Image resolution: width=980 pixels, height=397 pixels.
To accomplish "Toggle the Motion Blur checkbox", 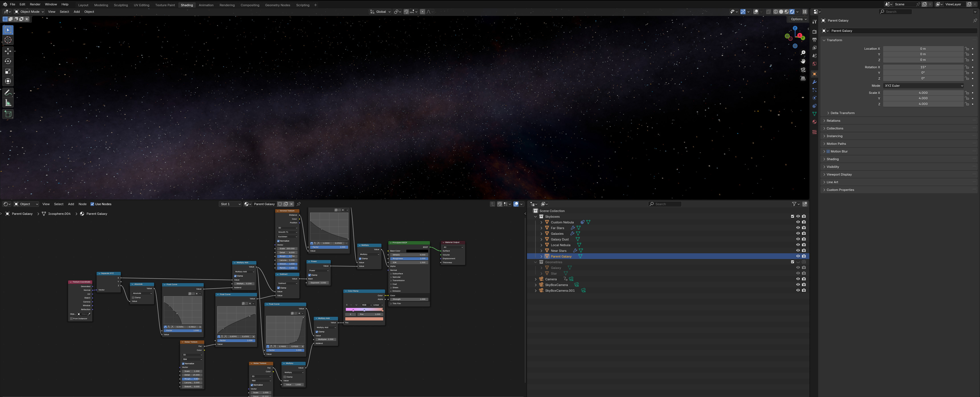I will 828,151.
